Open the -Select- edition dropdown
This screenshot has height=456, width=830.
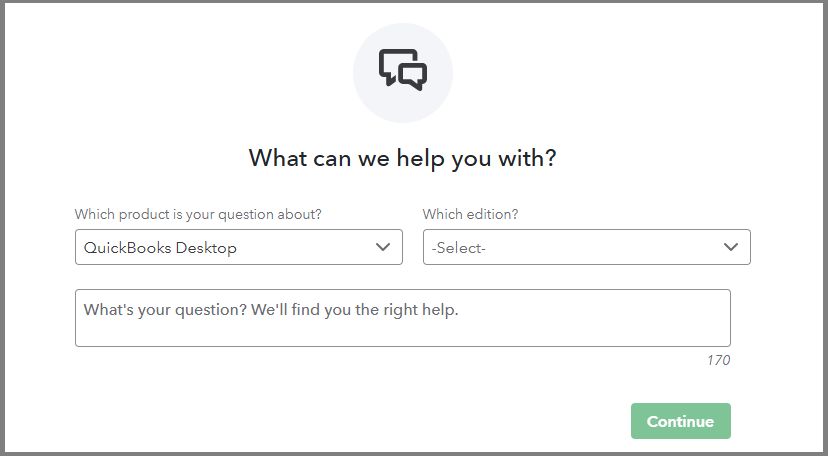(x=586, y=247)
